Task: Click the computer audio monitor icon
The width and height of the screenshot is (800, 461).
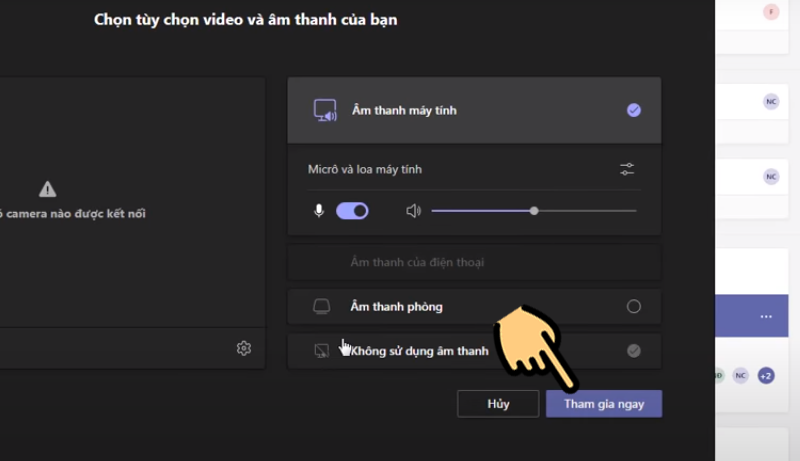Action: (325, 110)
